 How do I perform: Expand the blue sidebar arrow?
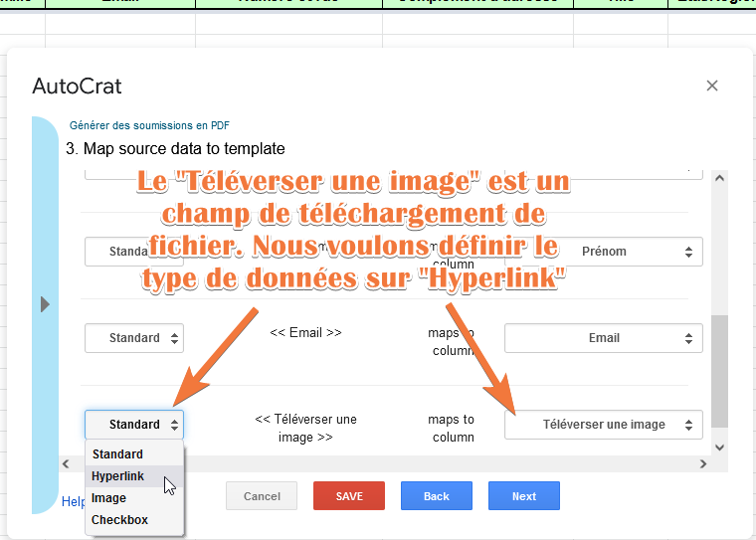pos(45,304)
